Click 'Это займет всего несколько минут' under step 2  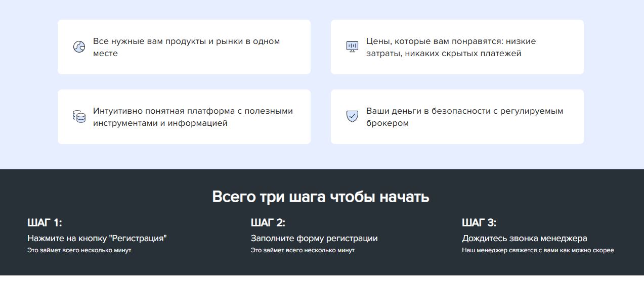[x=303, y=250]
